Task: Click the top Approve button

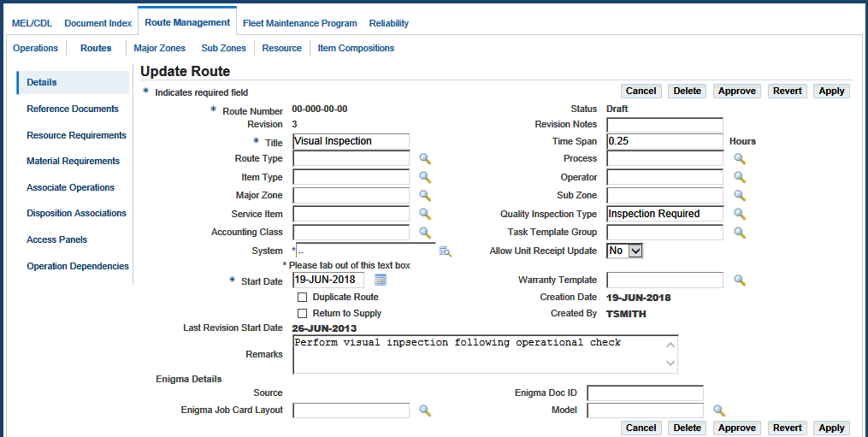Action: click(x=737, y=91)
